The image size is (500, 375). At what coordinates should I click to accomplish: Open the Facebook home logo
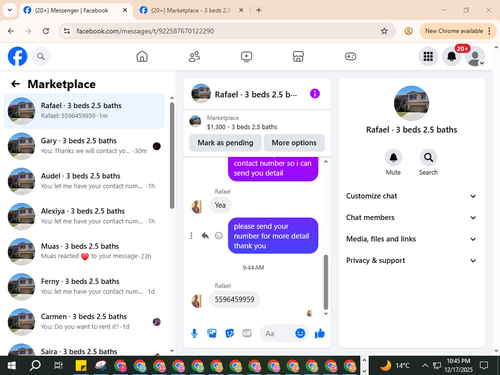click(17, 56)
